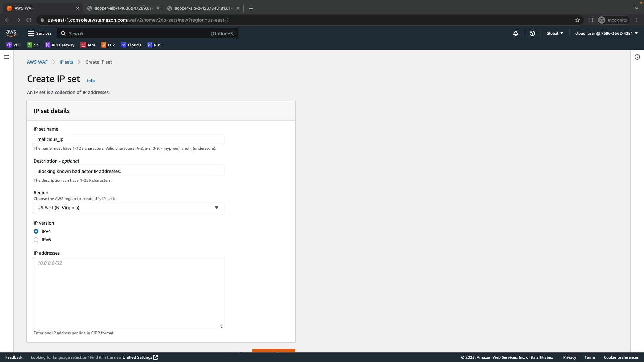Click the IP sets breadcrumb link
644x362 pixels.
(x=66, y=62)
